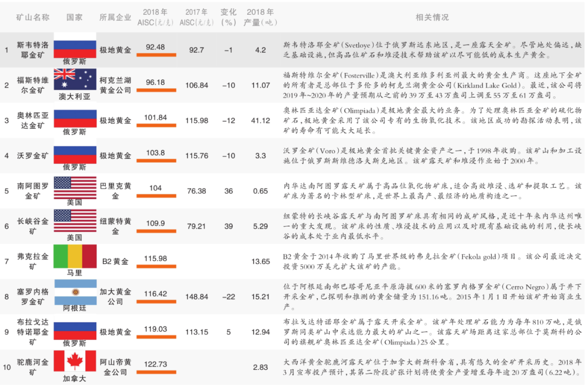Click the production value 2.83

(261, 367)
